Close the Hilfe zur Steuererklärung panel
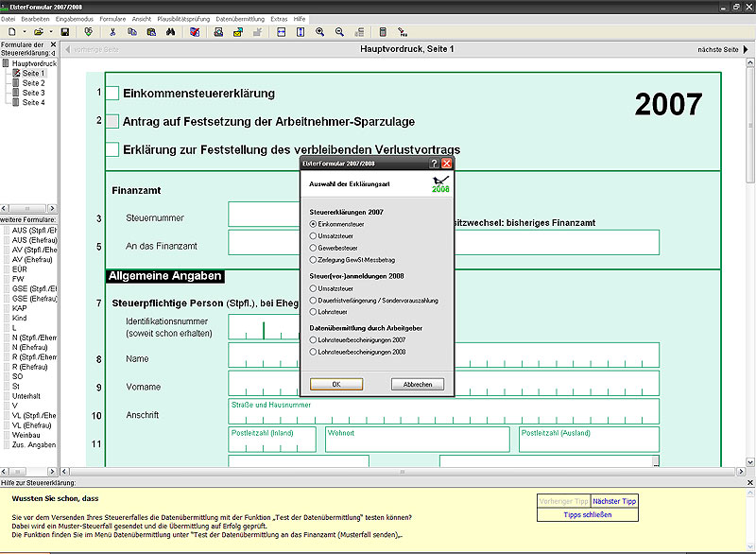This screenshot has width=756, height=554. point(749,482)
